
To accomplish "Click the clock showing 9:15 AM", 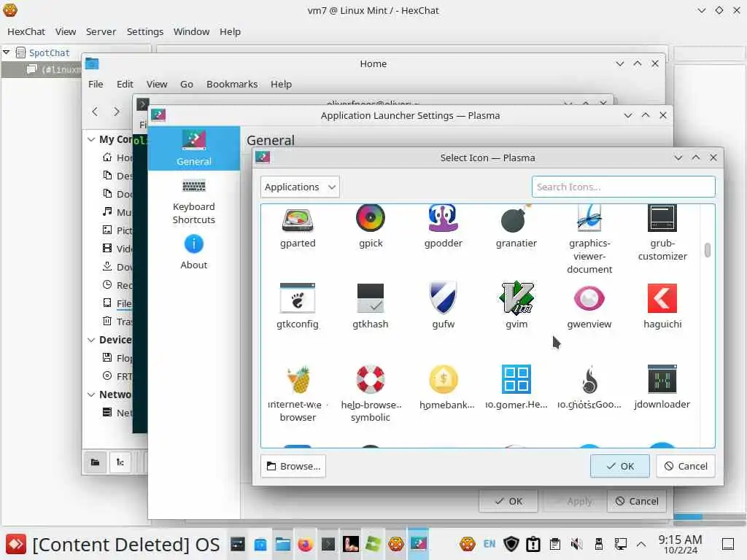I will [x=680, y=544].
